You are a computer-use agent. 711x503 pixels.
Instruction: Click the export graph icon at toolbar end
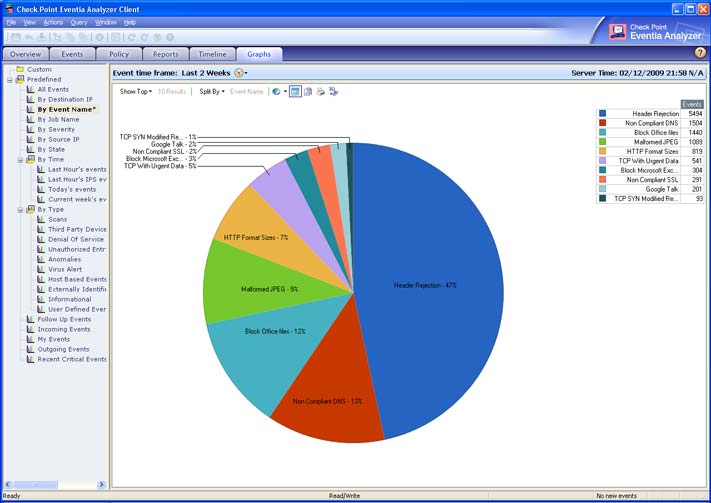coord(334,91)
